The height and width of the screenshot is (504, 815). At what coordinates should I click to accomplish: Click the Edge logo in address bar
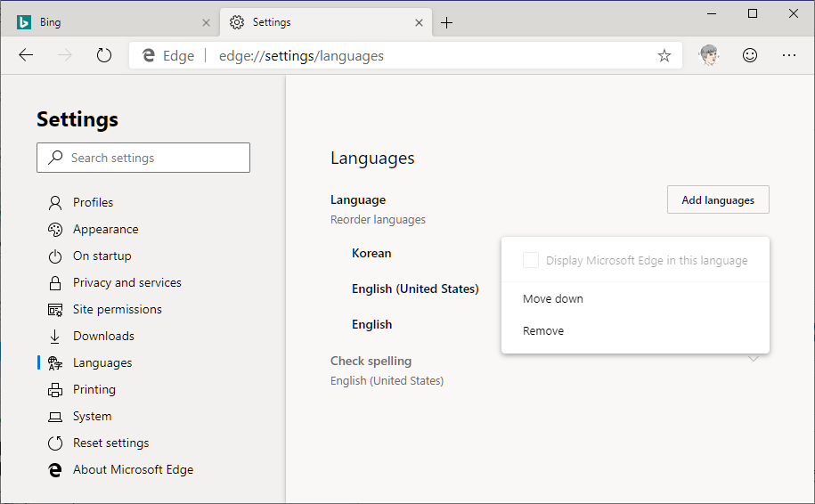pyautogui.click(x=149, y=55)
